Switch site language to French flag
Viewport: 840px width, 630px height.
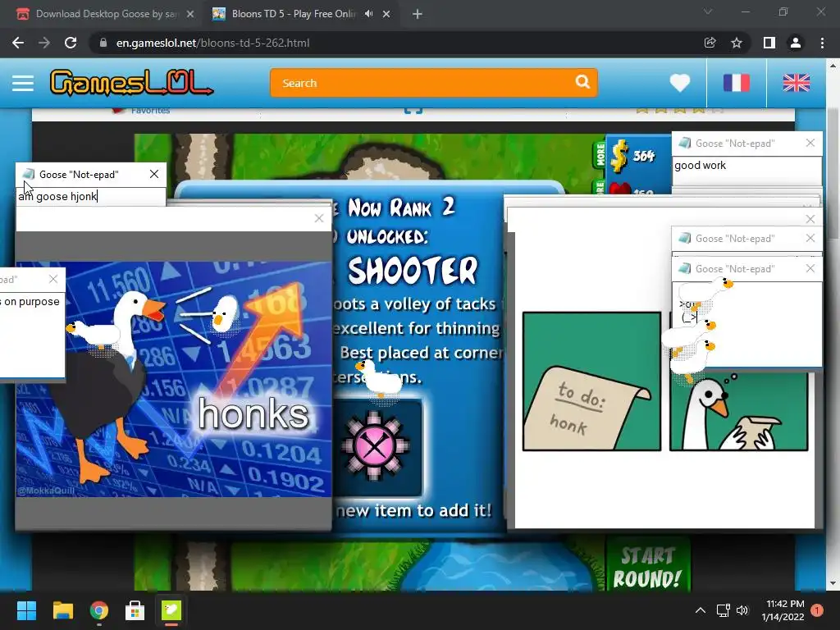point(736,83)
